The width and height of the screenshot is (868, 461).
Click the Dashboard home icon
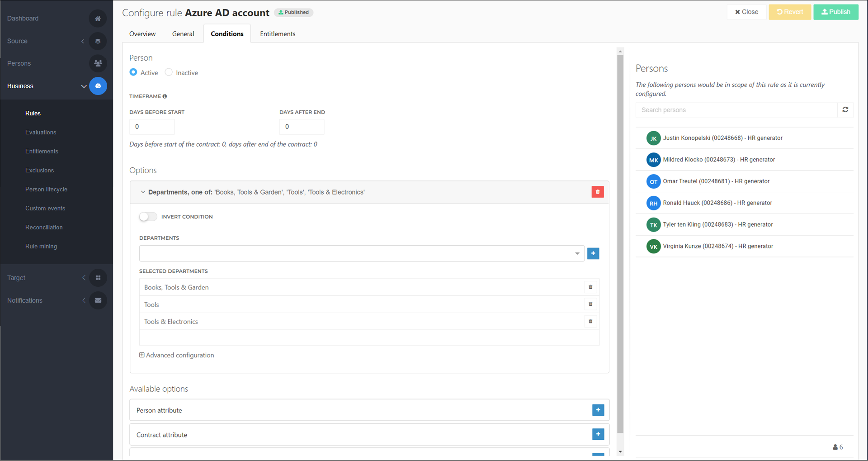tap(98, 19)
